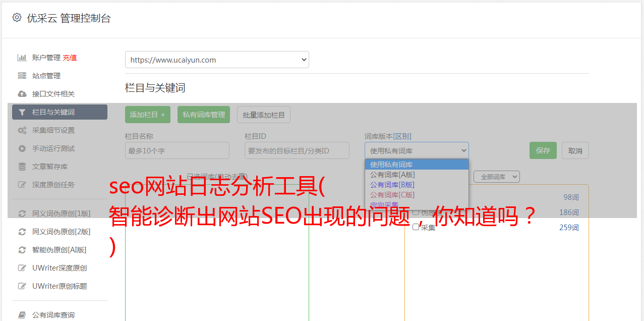Choose 定向采集 option in list
This screenshot has height=321, width=644.
[417, 205]
